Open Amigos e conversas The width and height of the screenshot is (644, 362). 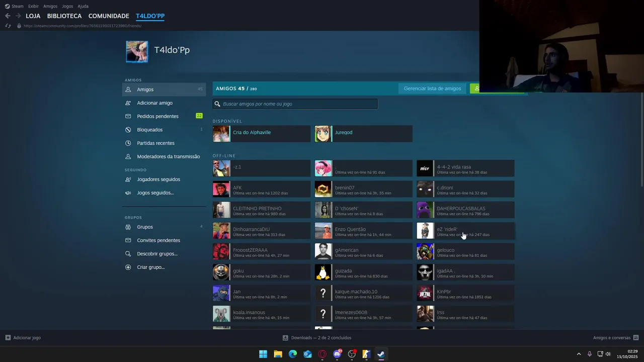616,338
